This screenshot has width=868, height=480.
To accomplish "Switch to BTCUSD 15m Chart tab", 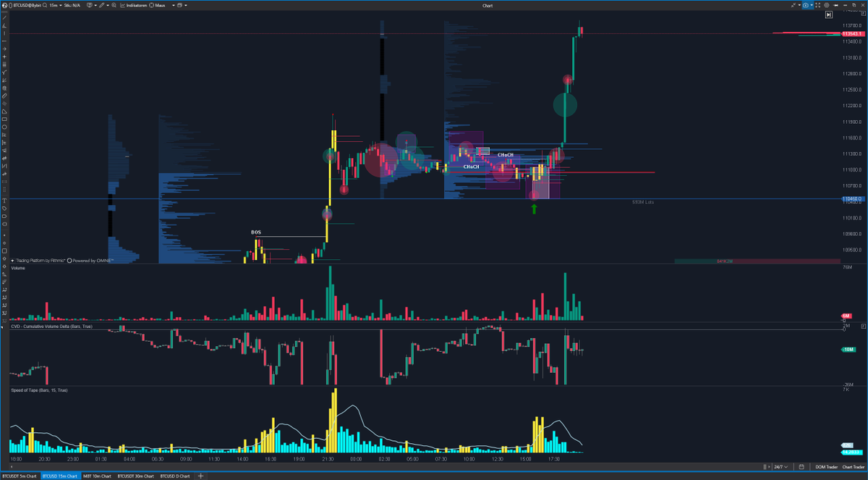I will (x=60, y=476).
